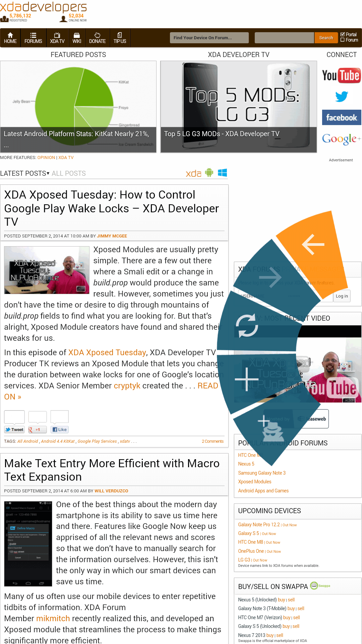Enable the Forum search checkbox
This screenshot has width=362, height=644.
[343, 40]
